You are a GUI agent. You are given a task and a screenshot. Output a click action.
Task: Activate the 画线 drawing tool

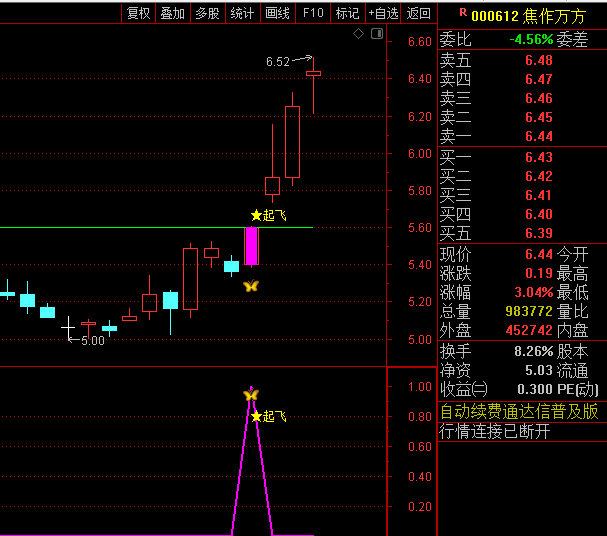[x=278, y=14]
